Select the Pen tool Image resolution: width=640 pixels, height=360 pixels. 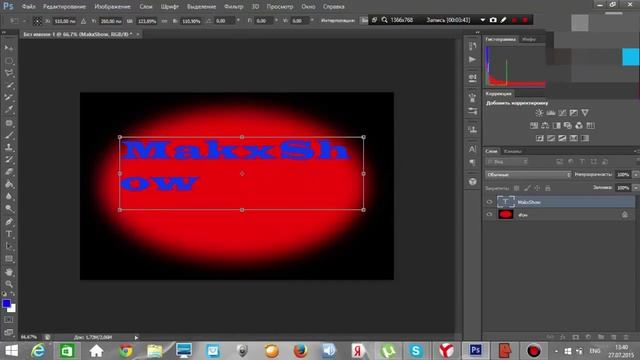[9, 222]
